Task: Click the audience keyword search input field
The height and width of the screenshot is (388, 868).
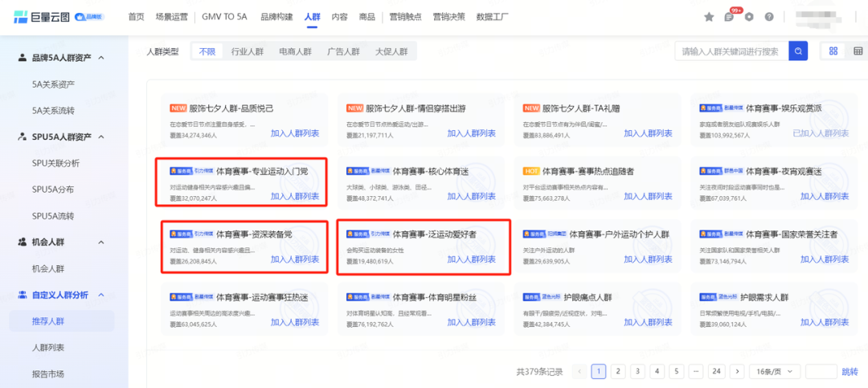Action: pyautogui.click(x=730, y=51)
